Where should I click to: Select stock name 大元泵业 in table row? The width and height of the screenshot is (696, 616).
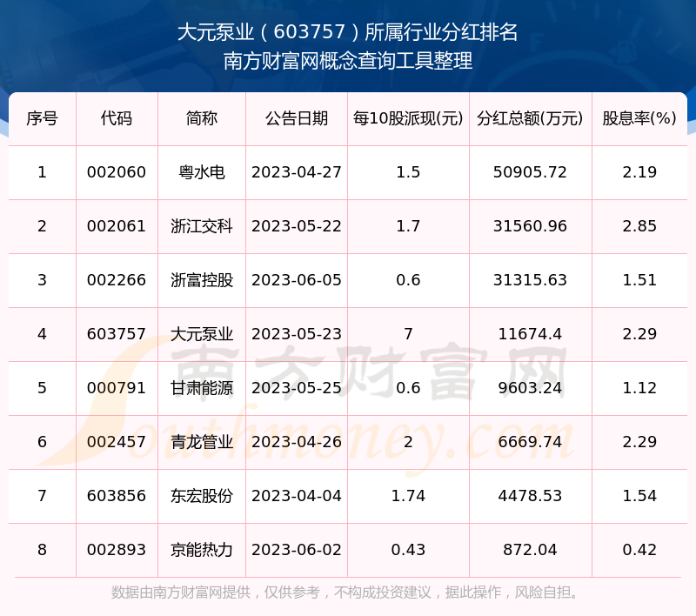coord(202,334)
